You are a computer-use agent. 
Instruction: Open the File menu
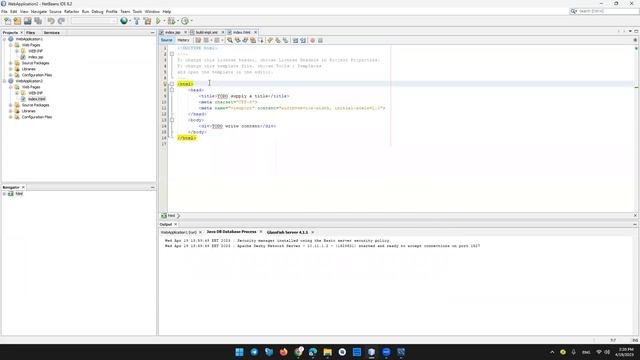click(x=4, y=11)
